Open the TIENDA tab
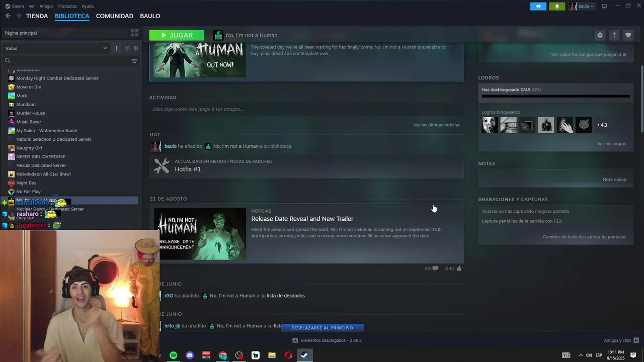 pos(37,16)
